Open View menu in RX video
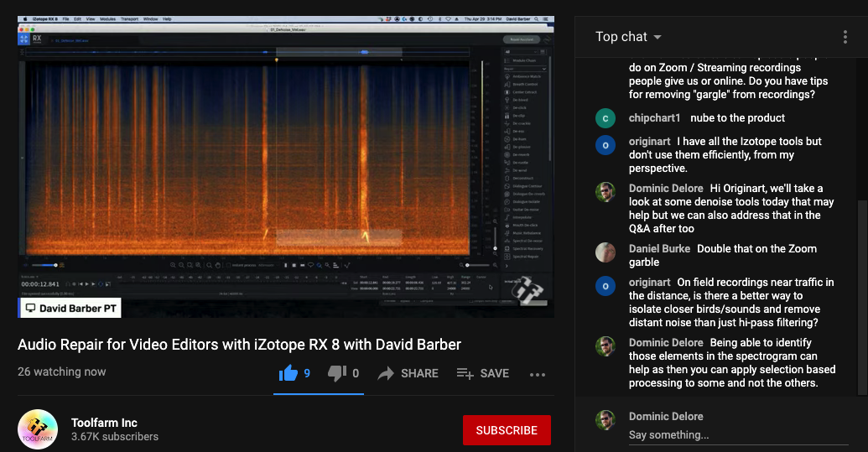 tap(91, 18)
